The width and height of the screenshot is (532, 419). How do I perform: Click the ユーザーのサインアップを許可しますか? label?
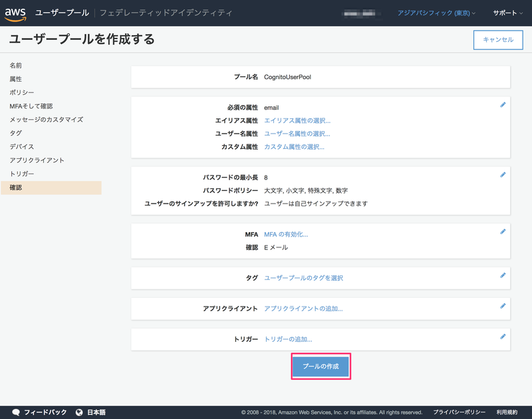pos(201,204)
